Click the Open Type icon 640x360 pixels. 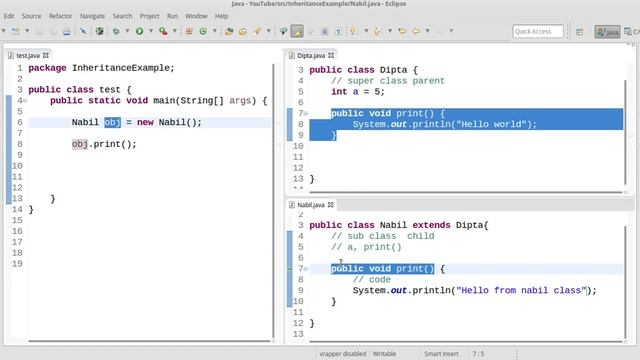pyautogui.click(x=229, y=31)
